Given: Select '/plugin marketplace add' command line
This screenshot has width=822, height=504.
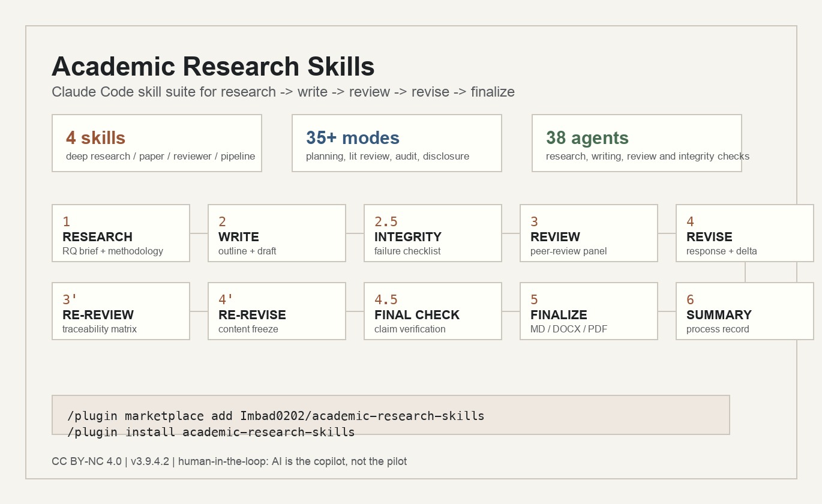Looking at the screenshot, I should pyautogui.click(x=276, y=416).
